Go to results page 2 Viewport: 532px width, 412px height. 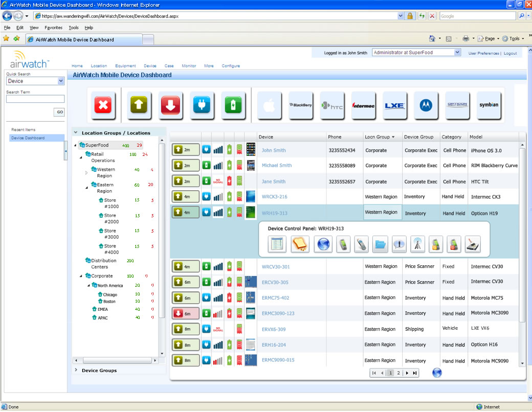tap(398, 373)
